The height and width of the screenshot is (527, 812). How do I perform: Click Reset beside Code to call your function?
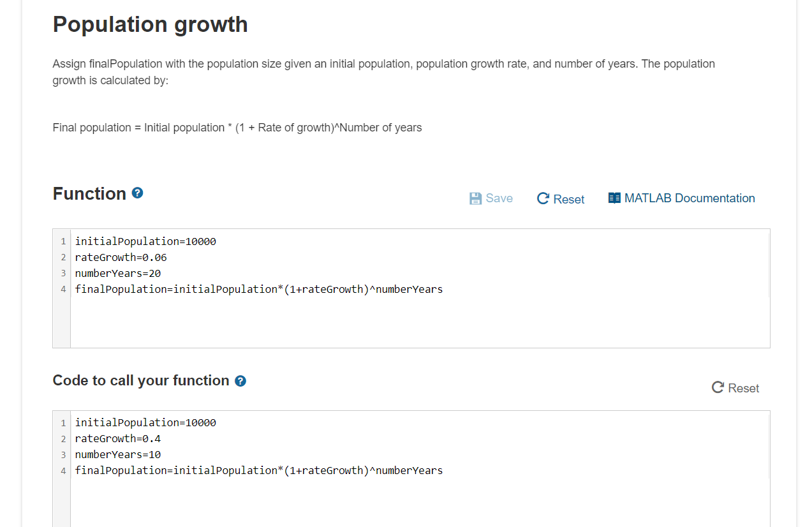click(735, 387)
